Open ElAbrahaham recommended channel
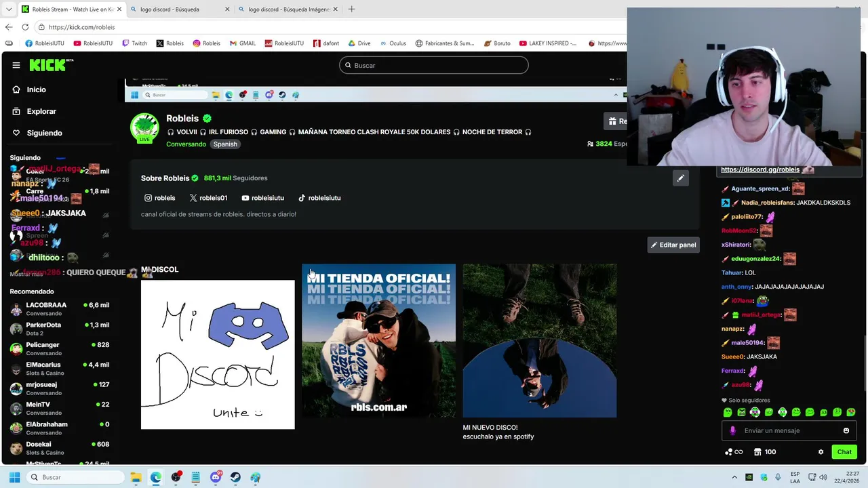 pyautogui.click(x=60, y=428)
